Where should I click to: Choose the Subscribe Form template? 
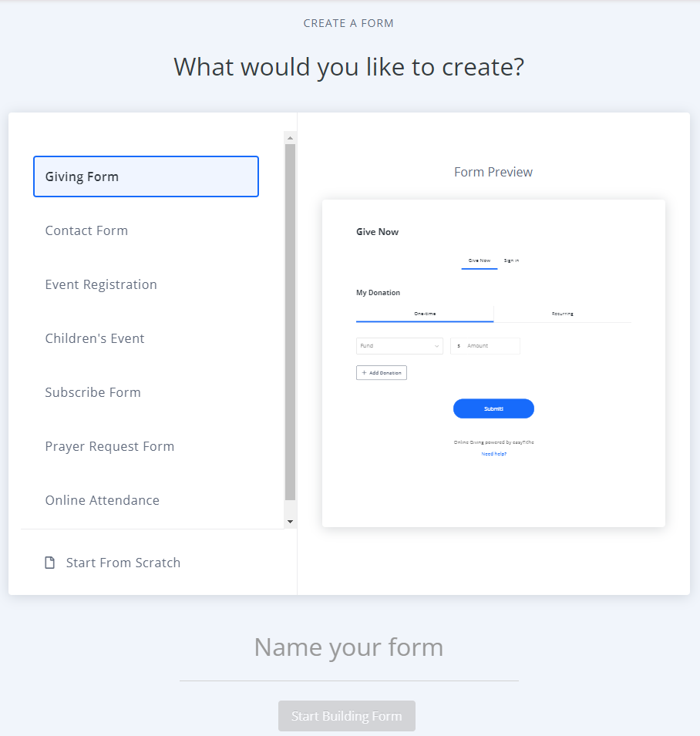point(93,392)
